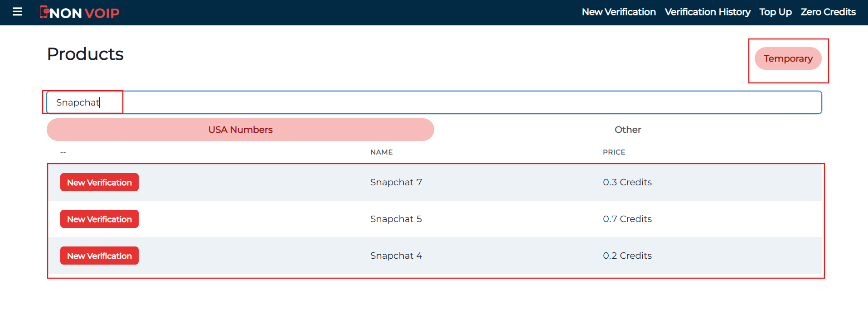The image size is (868, 309).
Task: Select the USA Numbers tab
Action: tap(240, 130)
